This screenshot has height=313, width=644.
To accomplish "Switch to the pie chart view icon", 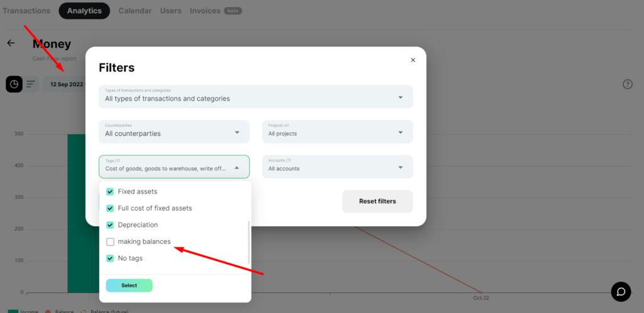I will point(14,84).
